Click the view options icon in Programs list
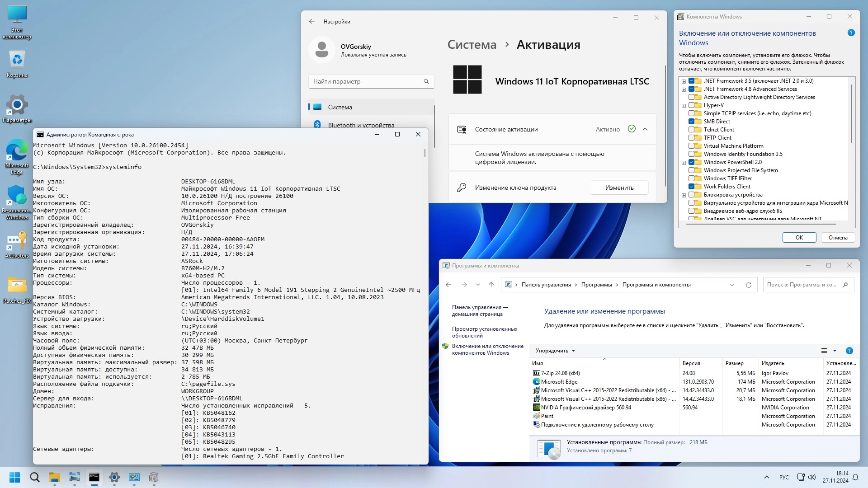Viewport: 868px width, 488px height. [824, 351]
